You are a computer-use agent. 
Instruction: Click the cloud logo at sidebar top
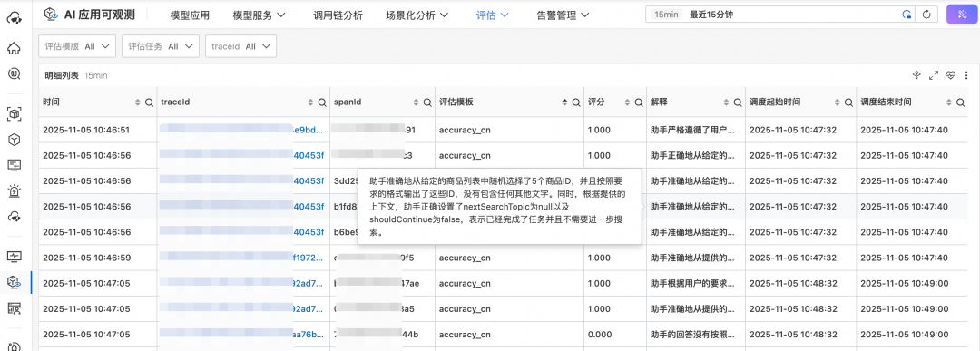coord(14,18)
